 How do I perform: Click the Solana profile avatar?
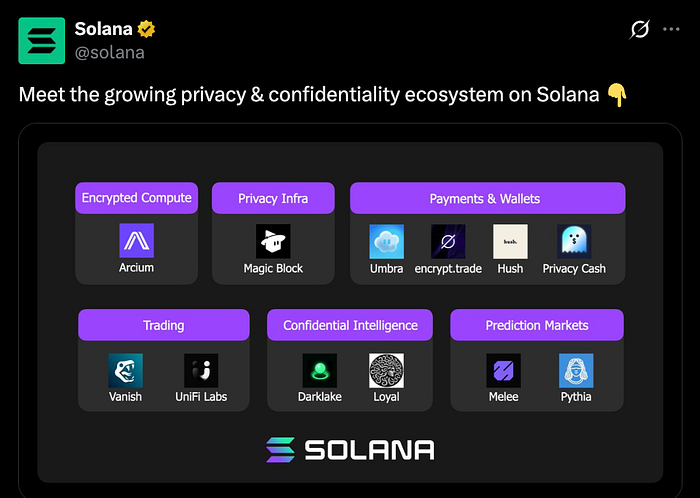click(42, 41)
